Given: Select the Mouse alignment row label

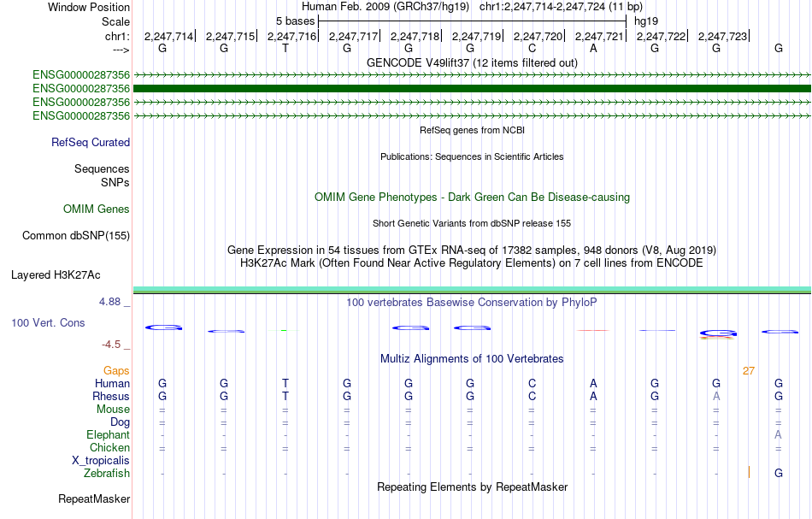Looking at the screenshot, I should [x=113, y=410].
